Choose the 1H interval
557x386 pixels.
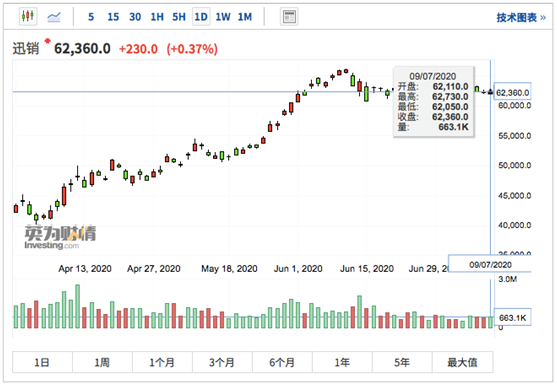coord(157,17)
